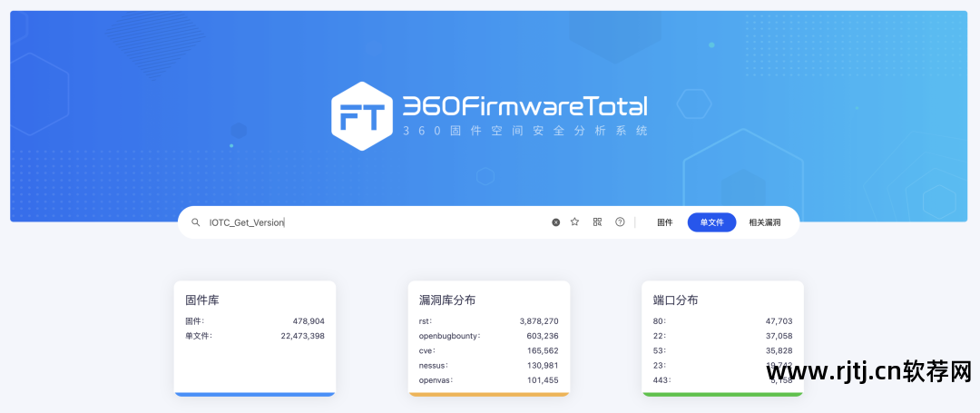
Task: Click the port 53 value 35,828
Action: point(779,350)
